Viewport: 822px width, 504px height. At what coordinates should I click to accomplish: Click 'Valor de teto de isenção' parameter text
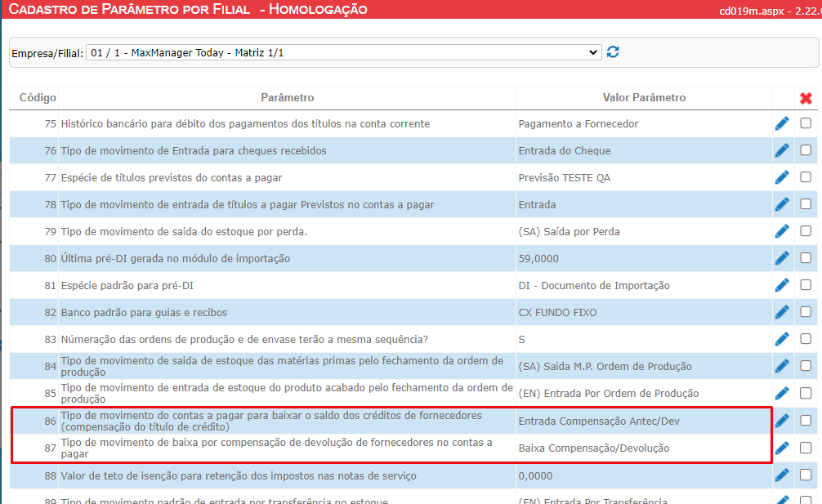239,475
